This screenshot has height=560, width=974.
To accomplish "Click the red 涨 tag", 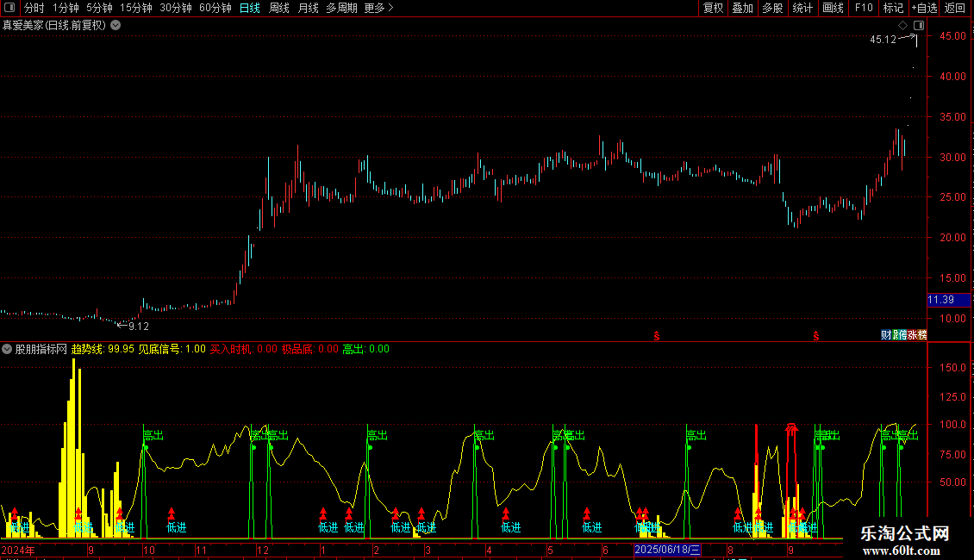I will (912, 335).
